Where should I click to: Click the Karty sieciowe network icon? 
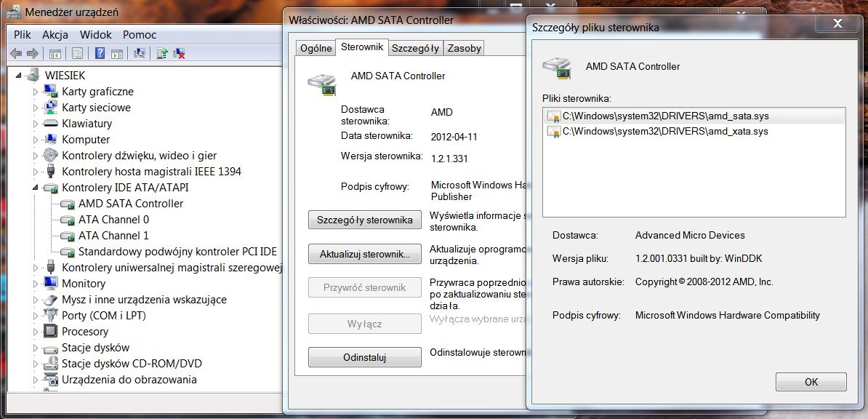[51, 107]
